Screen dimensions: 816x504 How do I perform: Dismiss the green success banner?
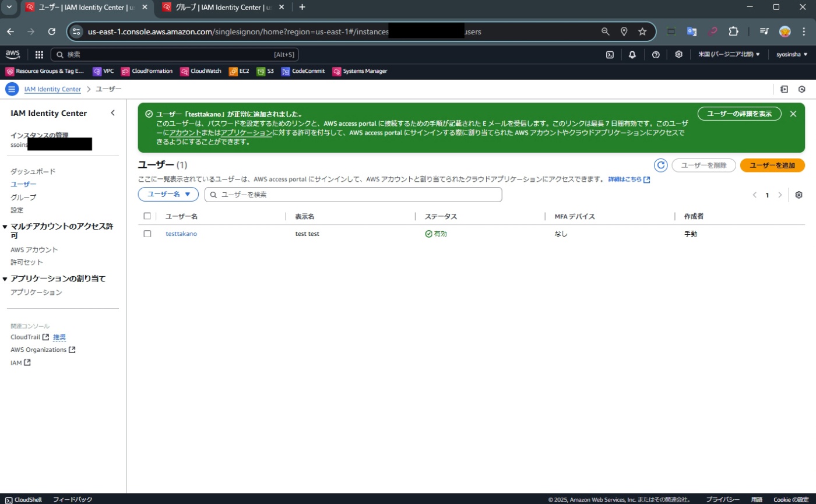point(793,114)
